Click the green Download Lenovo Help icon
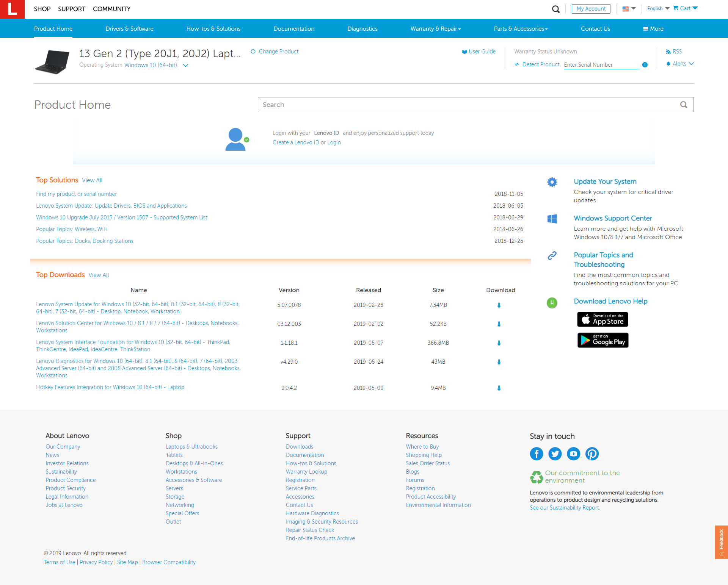 tap(552, 303)
